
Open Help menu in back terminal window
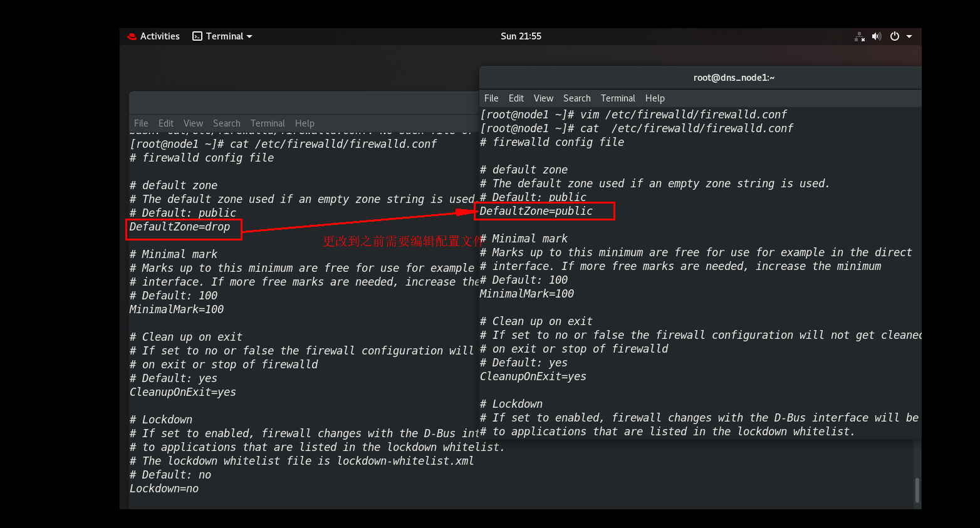click(x=305, y=123)
